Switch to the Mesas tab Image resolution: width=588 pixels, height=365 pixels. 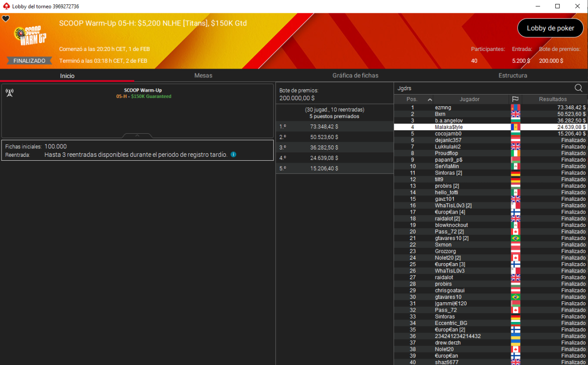[x=203, y=75]
